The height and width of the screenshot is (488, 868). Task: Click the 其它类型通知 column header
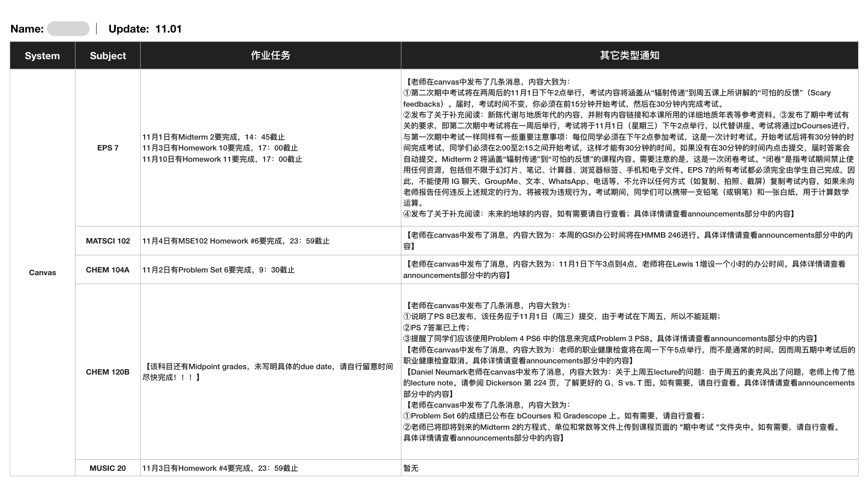pos(629,56)
